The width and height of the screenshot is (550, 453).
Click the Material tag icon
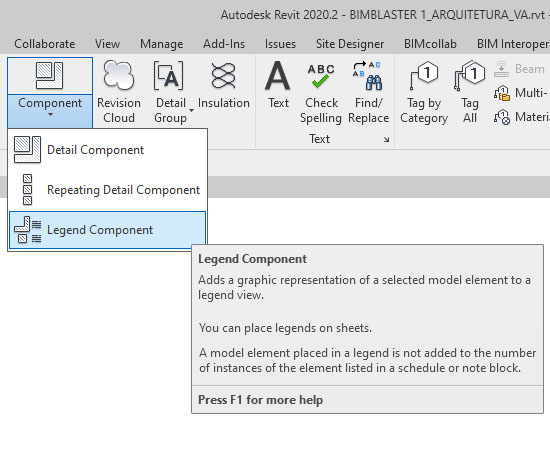tap(502, 117)
